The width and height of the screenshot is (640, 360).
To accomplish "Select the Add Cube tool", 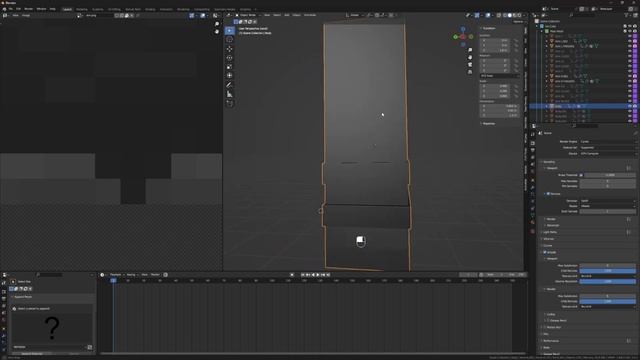I will pos(229,104).
